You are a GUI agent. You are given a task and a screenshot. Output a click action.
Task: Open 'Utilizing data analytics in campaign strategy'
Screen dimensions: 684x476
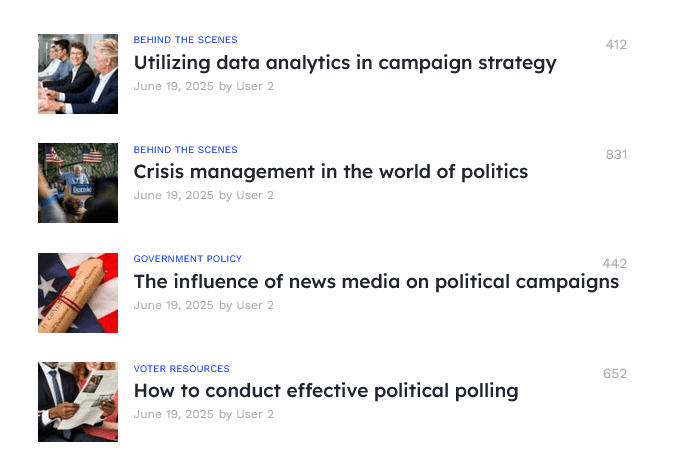click(345, 63)
